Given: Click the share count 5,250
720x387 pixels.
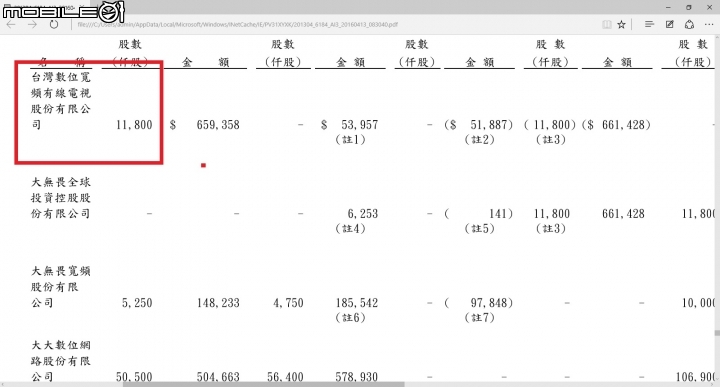Looking at the screenshot, I should (x=137, y=303).
